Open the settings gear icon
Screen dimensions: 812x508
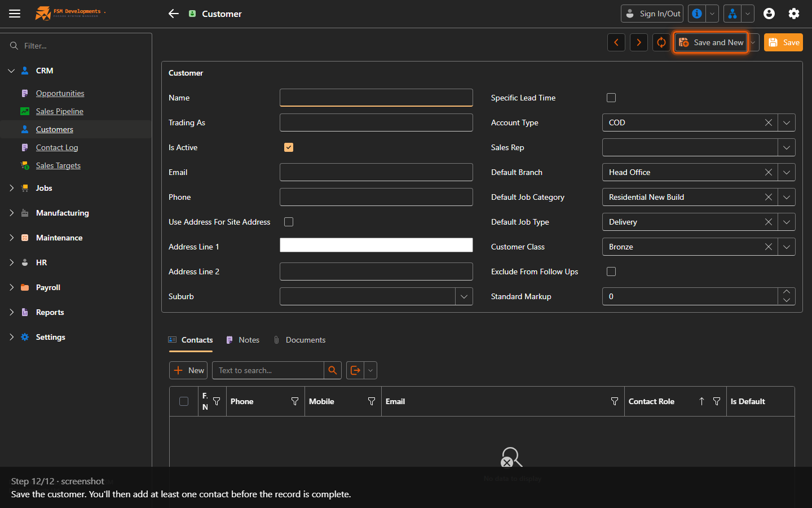point(794,14)
